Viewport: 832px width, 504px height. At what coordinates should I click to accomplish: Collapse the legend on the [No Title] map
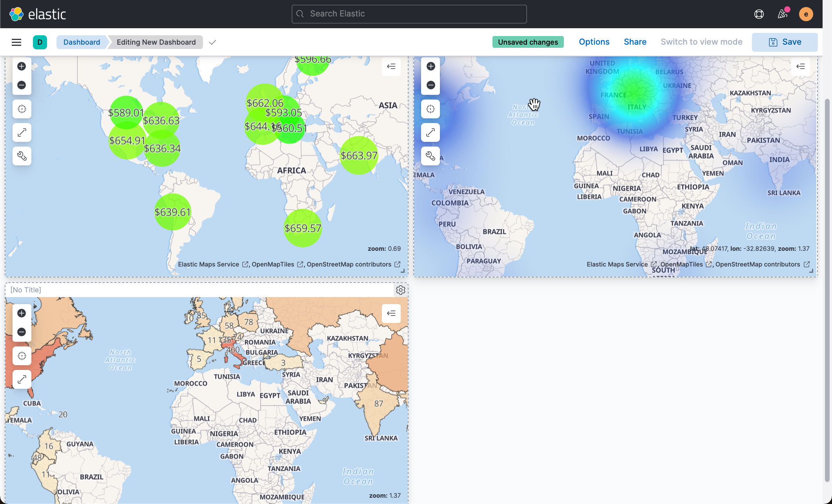[x=391, y=313]
